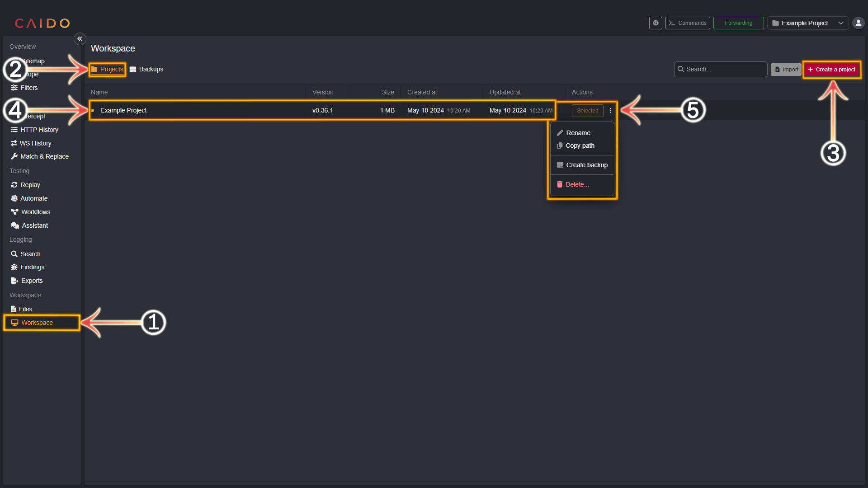Choose Delete... from the context menu
Image resolution: width=868 pixels, height=488 pixels.
pyautogui.click(x=582, y=184)
